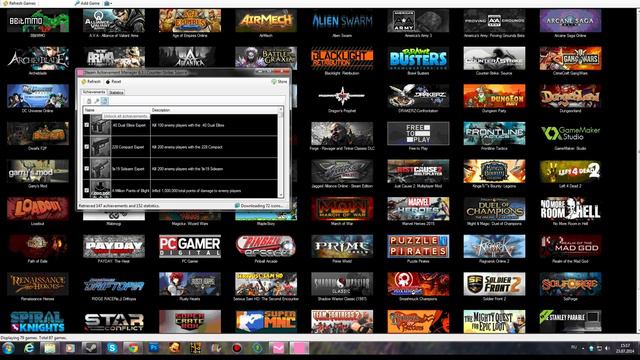Click the lock-all achievements padlock icon
Image resolution: width=640 pixels, height=360 pixels.
pyautogui.click(x=89, y=101)
